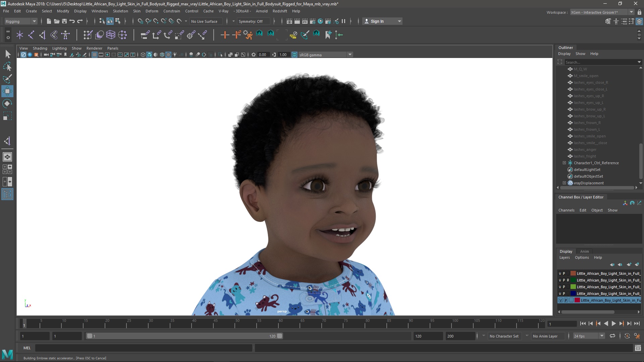The image size is (644, 362).
Task: Open the Script Editor icon
Action: tap(638, 348)
